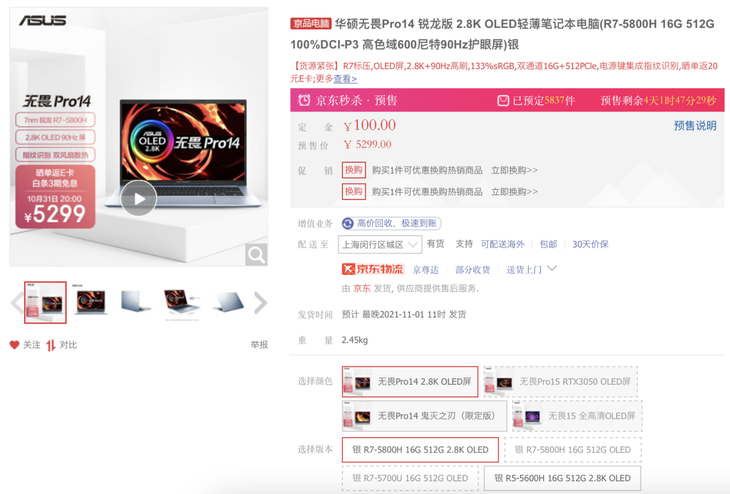Image resolution: width=730 pixels, height=494 pixels.
Task: Select fourth thumbnail showing laptop with accessories
Action: tap(182, 304)
